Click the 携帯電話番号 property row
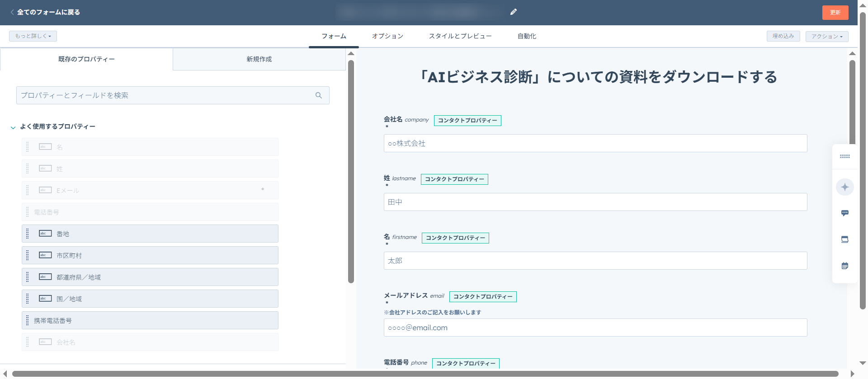Screen dimensions: 868x379 [x=150, y=320]
